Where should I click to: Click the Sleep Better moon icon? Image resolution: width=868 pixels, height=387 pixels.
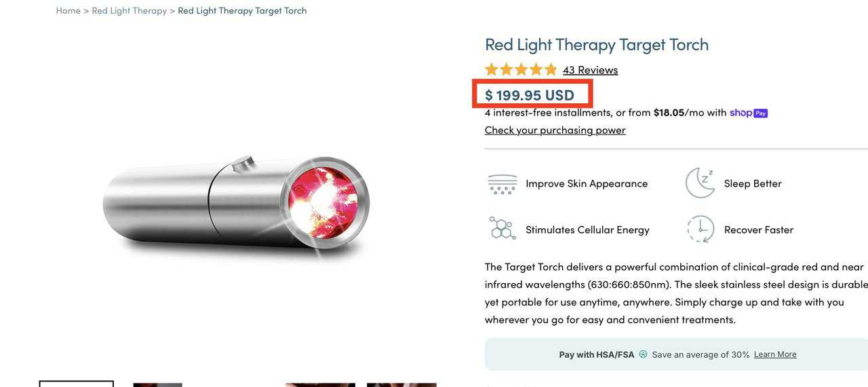700,183
